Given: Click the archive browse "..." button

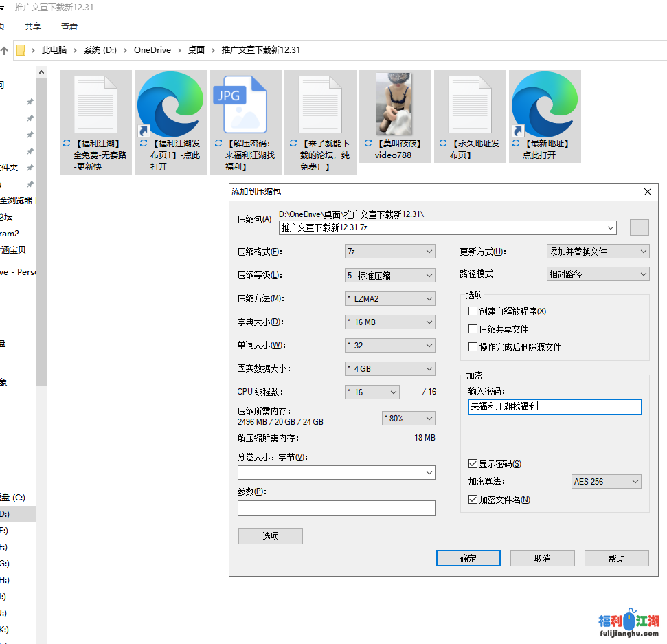Looking at the screenshot, I should 639,228.
